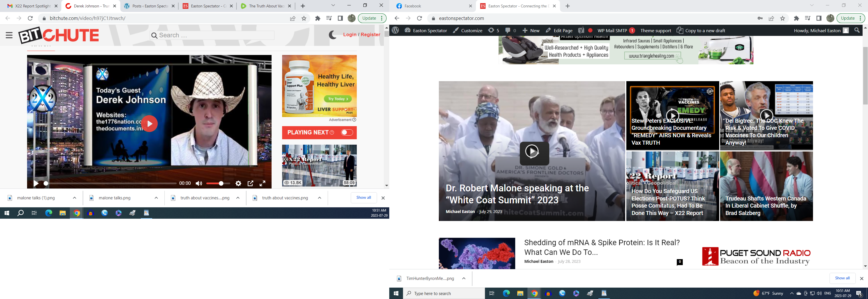Open the BitChute hamburger menu
Viewport: 868px width, 299px height.
pos(9,35)
